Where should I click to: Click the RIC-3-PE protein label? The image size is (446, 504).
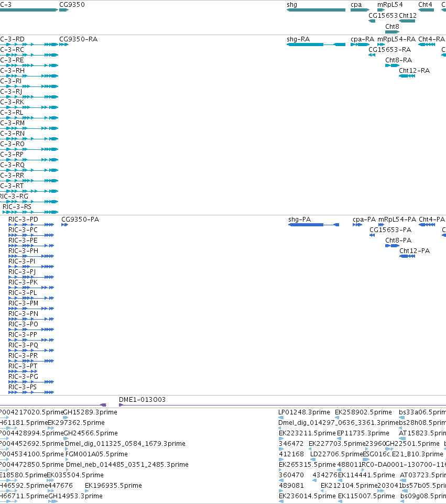[23, 240]
